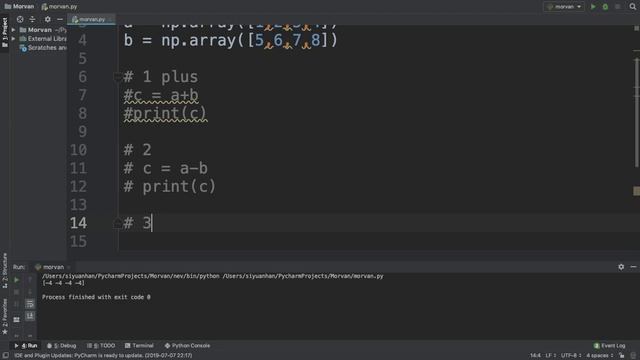Open Run panel settings gear
The height and width of the screenshot is (360, 640).
click(x=621, y=267)
